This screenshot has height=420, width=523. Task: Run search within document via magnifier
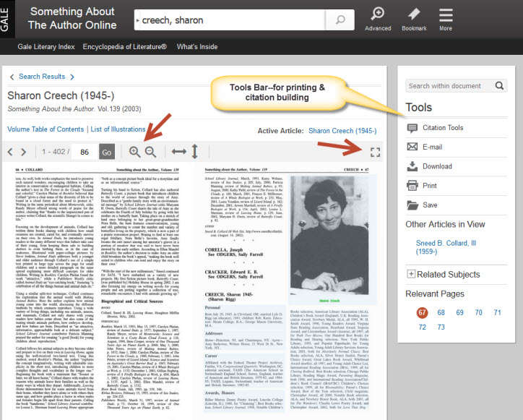(x=499, y=86)
